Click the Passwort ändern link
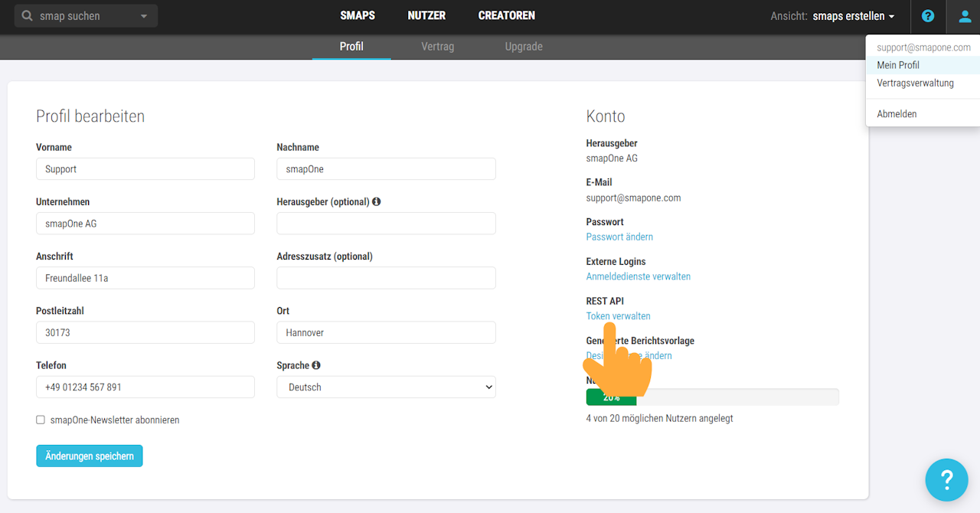 pyautogui.click(x=619, y=237)
